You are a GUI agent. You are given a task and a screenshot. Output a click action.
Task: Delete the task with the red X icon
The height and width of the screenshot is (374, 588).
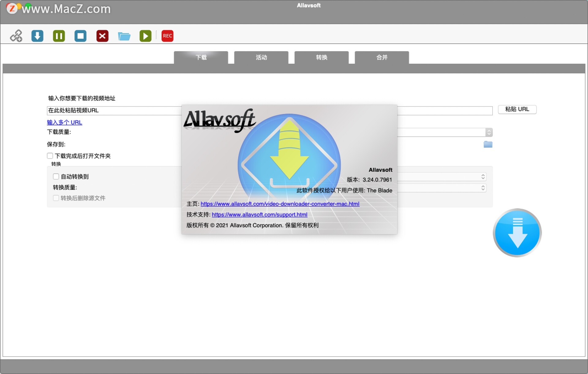102,36
